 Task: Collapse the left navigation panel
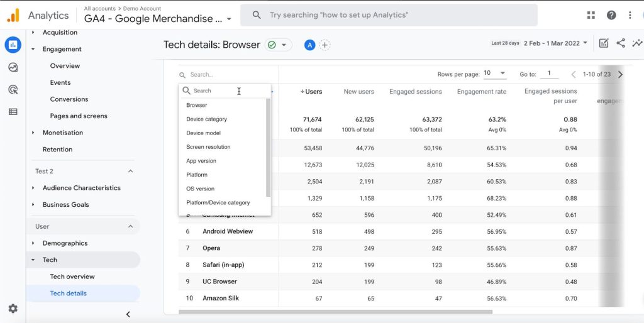tap(128, 314)
